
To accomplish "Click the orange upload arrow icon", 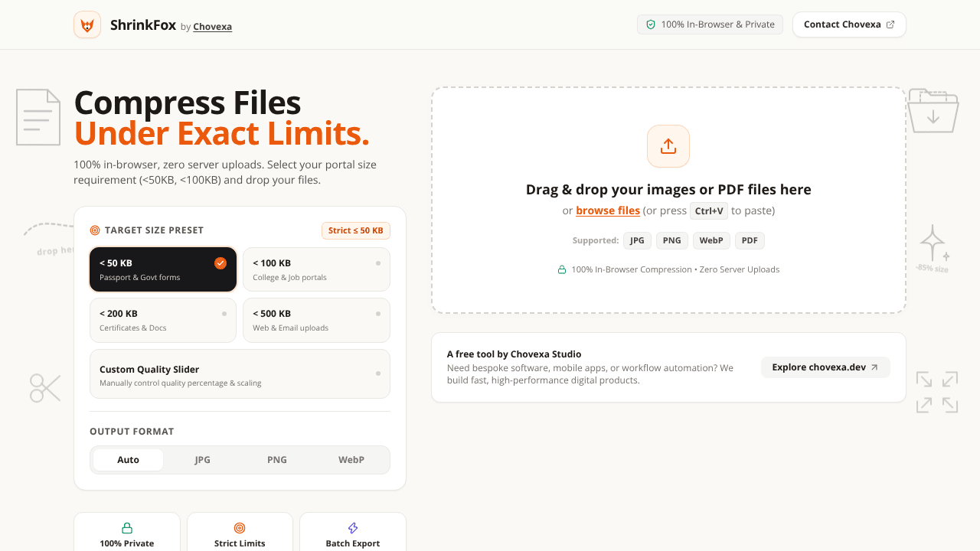I will (668, 146).
